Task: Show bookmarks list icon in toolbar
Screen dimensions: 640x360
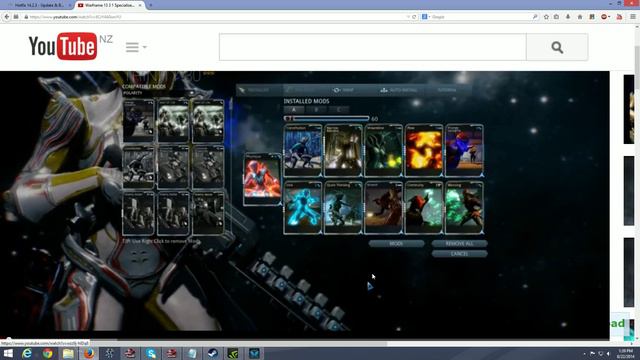Action: click(x=556, y=17)
